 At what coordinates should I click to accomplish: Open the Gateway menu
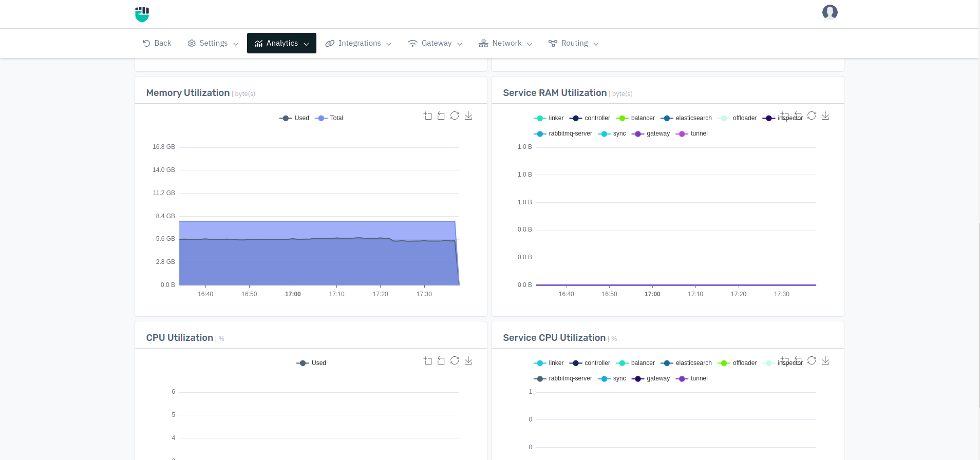tap(435, 43)
